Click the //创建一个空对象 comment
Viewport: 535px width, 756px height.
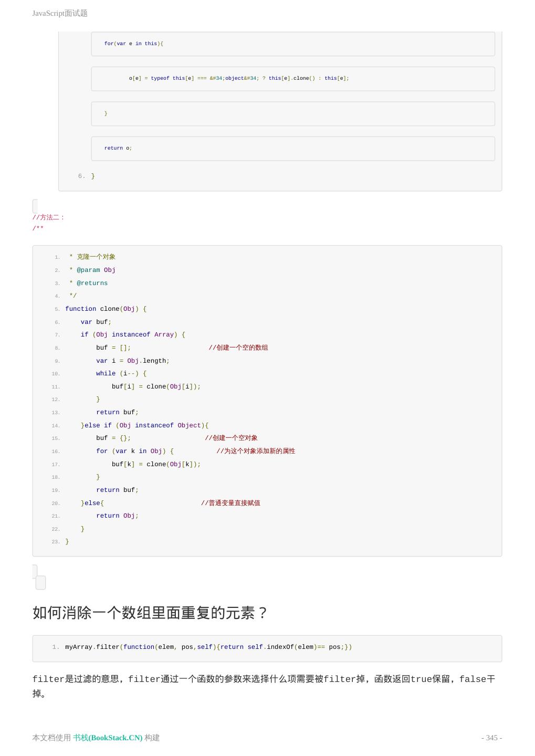231,438
